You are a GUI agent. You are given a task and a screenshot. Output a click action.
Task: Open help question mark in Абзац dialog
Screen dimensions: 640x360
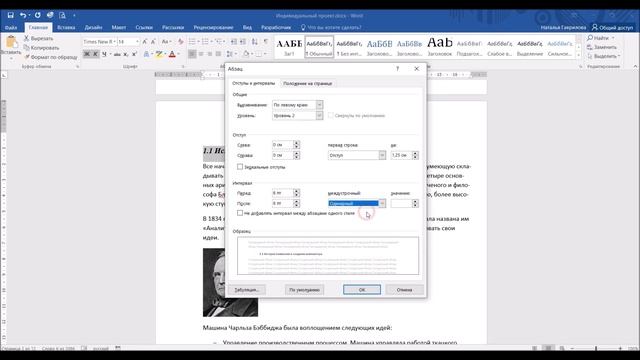[397, 69]
